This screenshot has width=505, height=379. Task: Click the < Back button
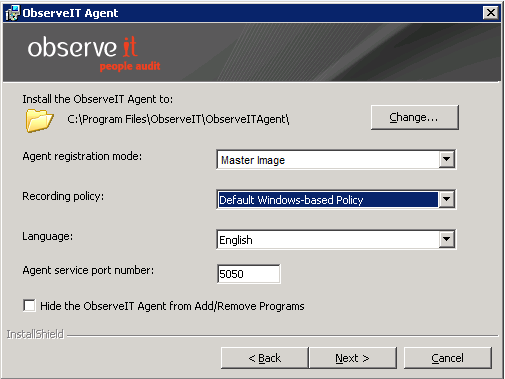pyautogui.click(x=265, y=358)
